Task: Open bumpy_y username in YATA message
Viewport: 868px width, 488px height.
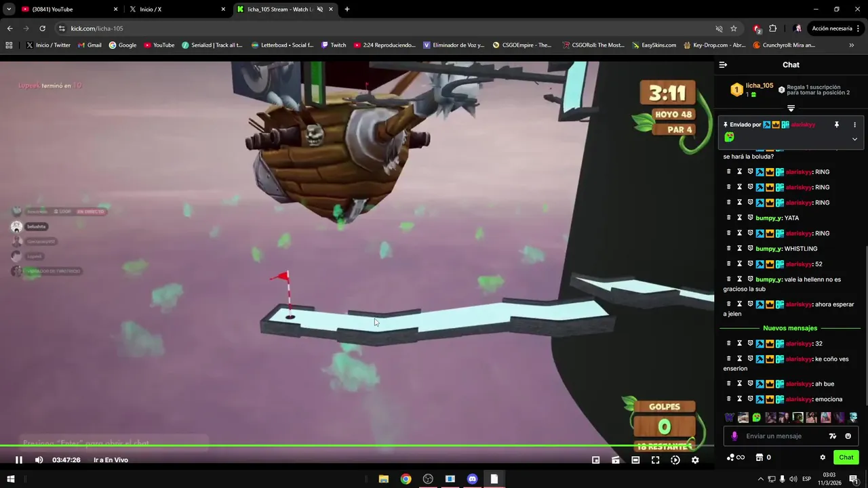Action: (x=768, y=218)
